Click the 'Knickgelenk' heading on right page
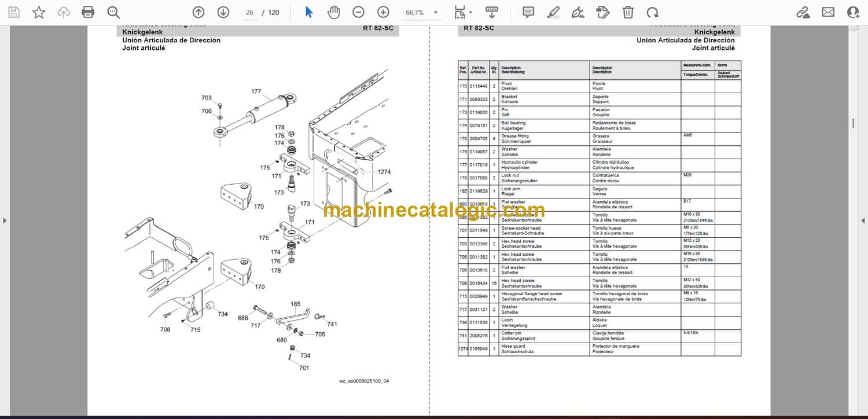This screenshot has height=419, width=868. coord(715,32)
